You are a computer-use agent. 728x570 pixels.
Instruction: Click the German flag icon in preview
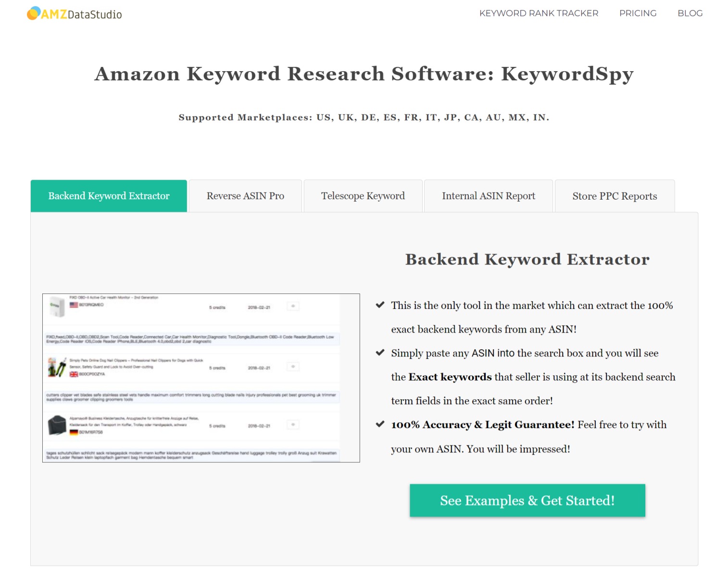coord(74,432)
